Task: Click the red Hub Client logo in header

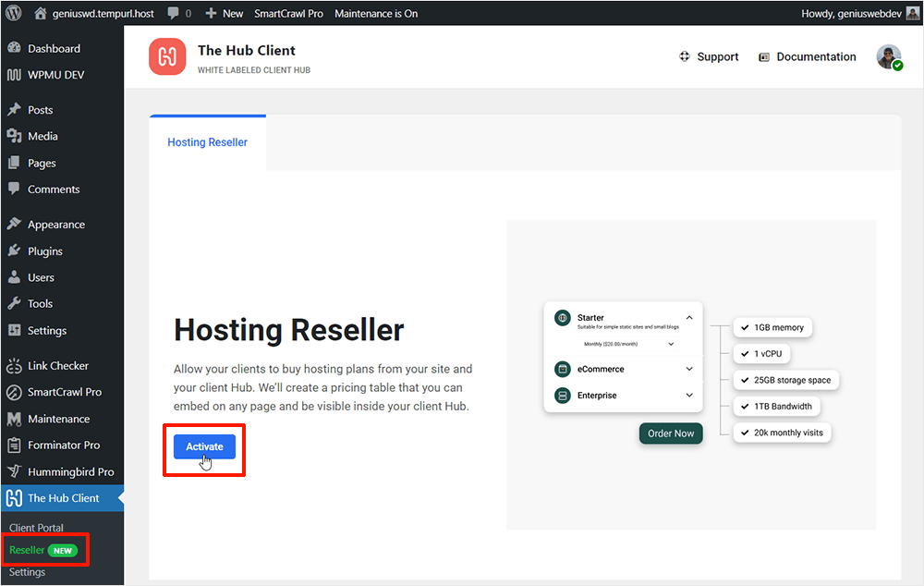Action: click(167, 56)
